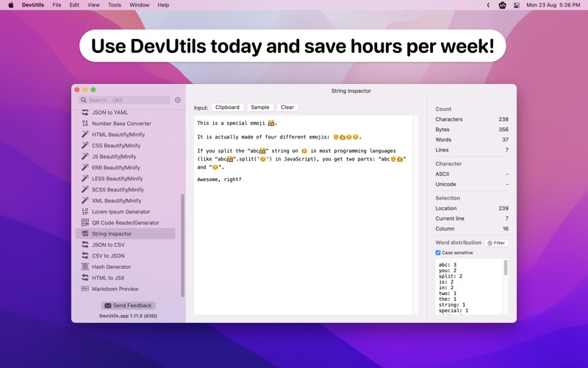Click the Words count value 37
588x368 pixels.
click(x=505, y=139)
